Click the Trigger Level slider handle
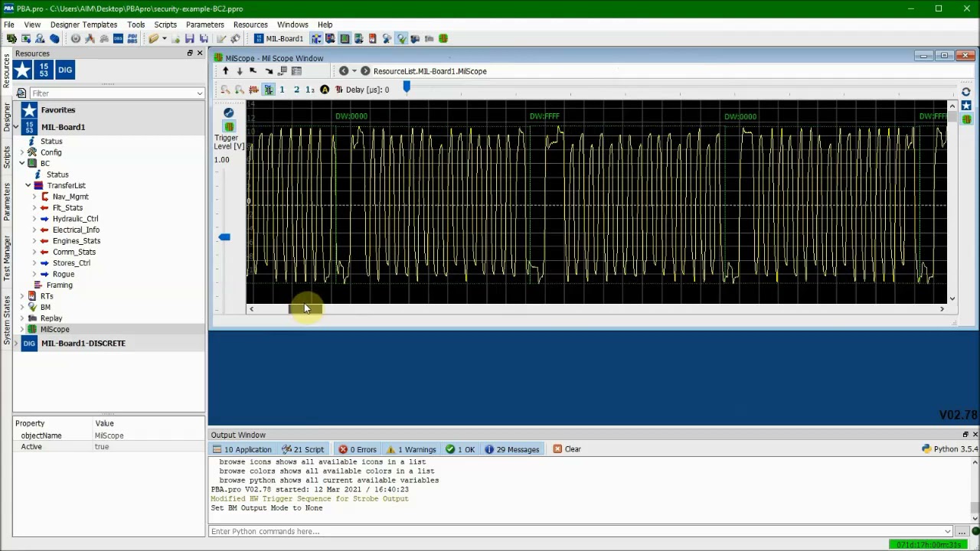The height and width of the screenshot is (551, 980). pos(224,237)
